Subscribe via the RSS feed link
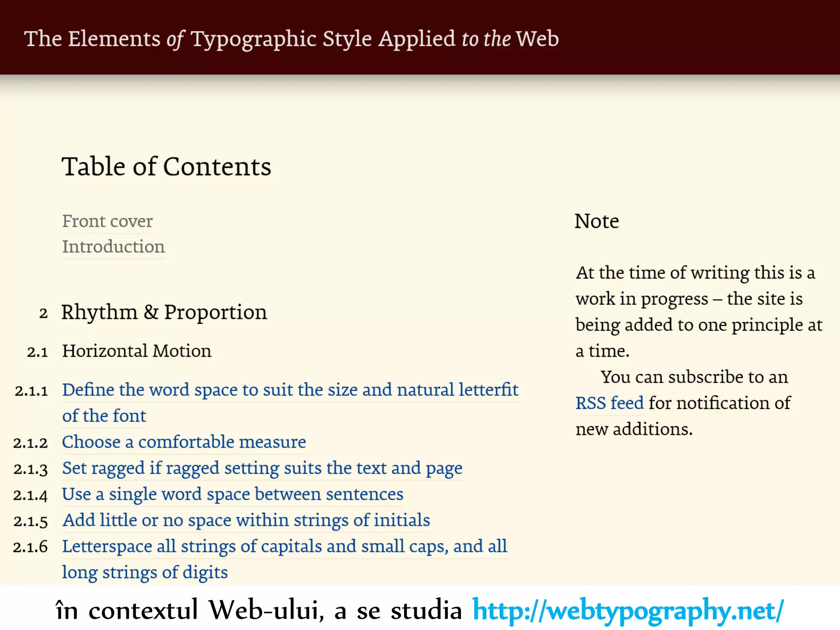The image size is (840, 630). click(609, 403)
